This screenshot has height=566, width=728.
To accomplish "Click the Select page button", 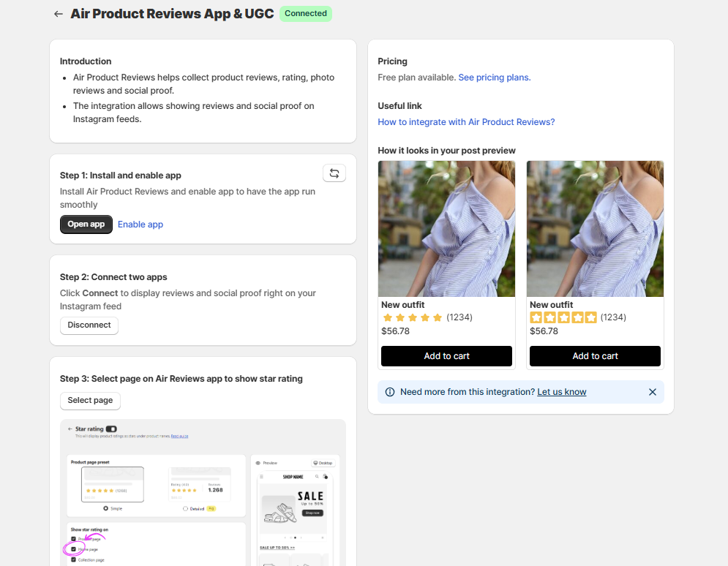I will pyautogui.click(x=90, y=401).
